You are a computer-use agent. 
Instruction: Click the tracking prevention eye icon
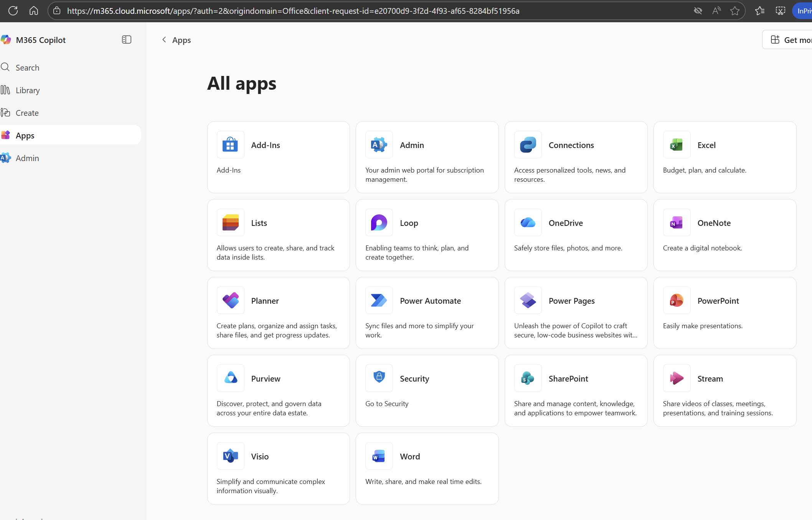pyautogui.click(x=698, y=11)
